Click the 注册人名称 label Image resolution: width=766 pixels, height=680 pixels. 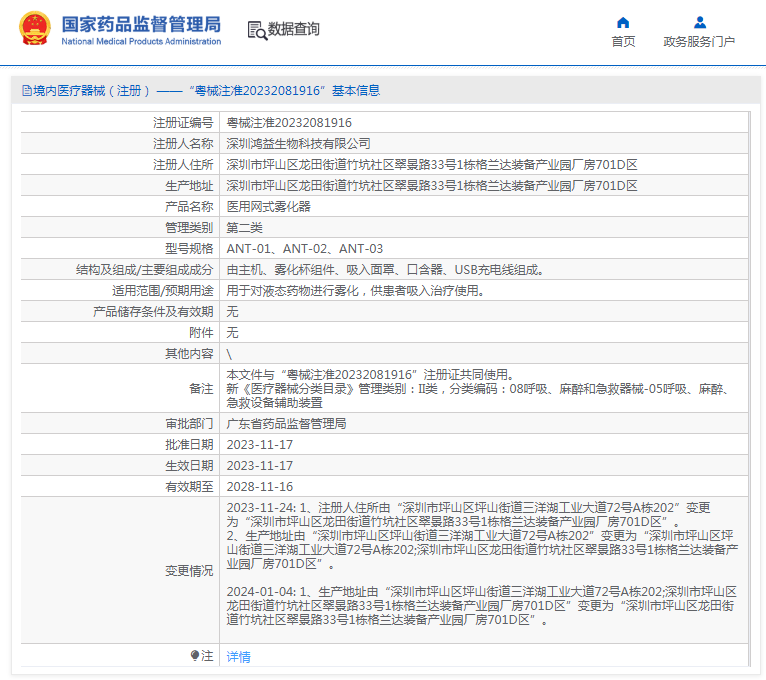coord(183,144)
